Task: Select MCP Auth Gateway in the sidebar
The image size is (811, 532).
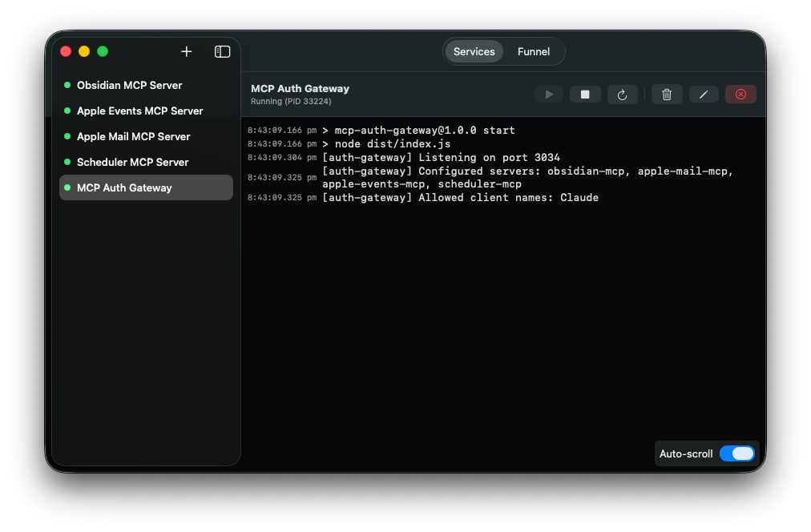Action: click(x=124, y=187)
